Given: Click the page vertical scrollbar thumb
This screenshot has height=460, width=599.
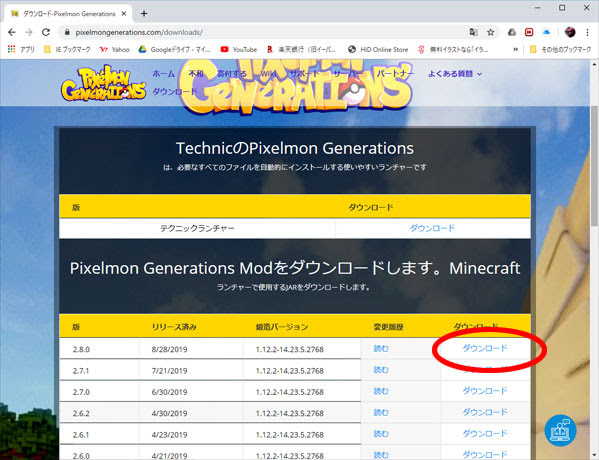Looking at the screenshot, I should [594, 167].
